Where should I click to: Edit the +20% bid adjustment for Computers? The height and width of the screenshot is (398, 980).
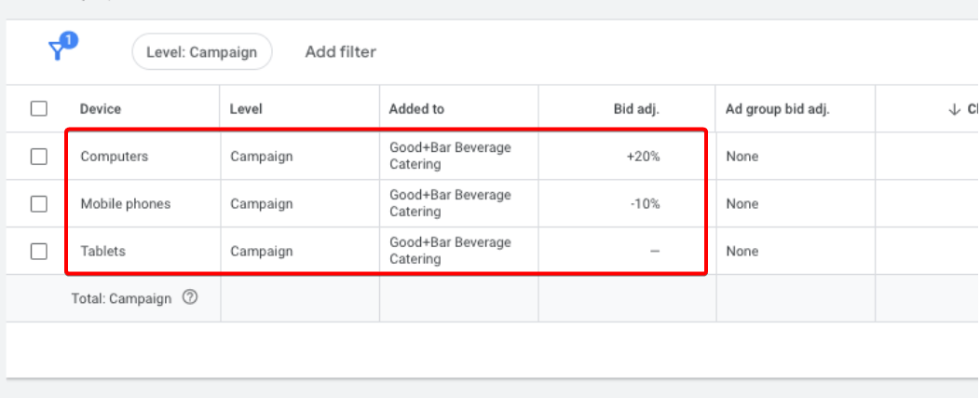(x=643, y=157)
